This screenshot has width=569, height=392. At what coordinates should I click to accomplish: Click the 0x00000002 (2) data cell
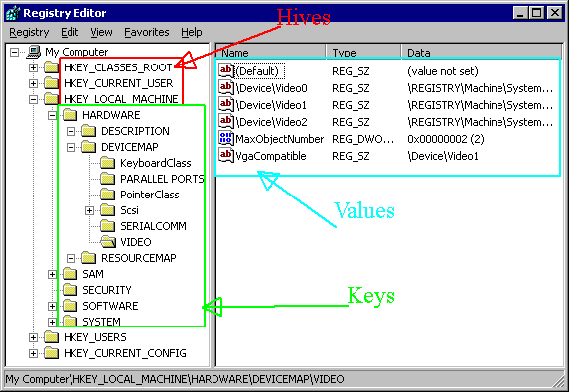tap(446, 139)
